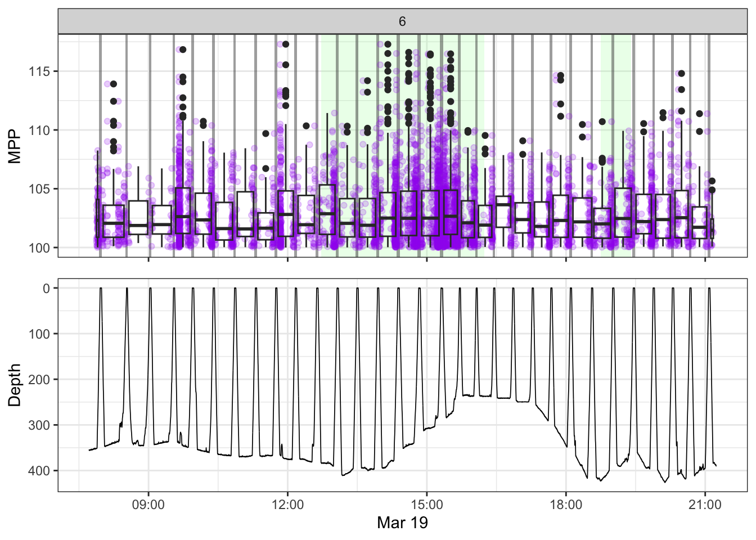Screen dimensions: 756x540
Task: Click the facet strip header labeled 6
Action: 402,21
